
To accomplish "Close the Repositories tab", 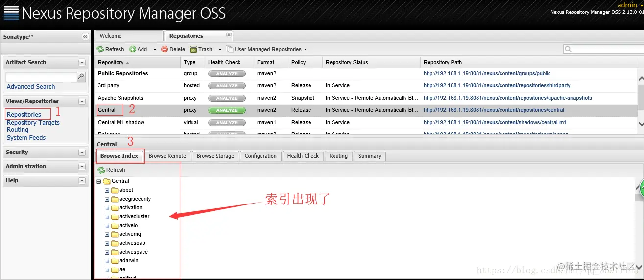I will tap(229, 35).
